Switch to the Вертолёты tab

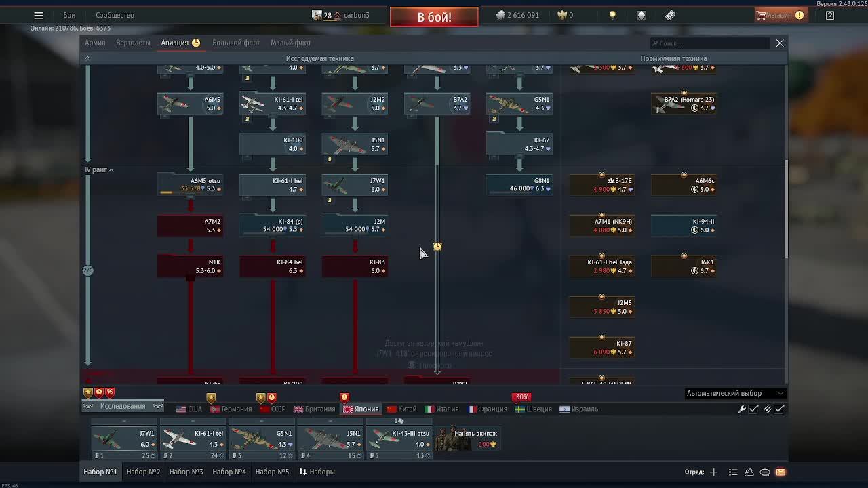[133, 43]
